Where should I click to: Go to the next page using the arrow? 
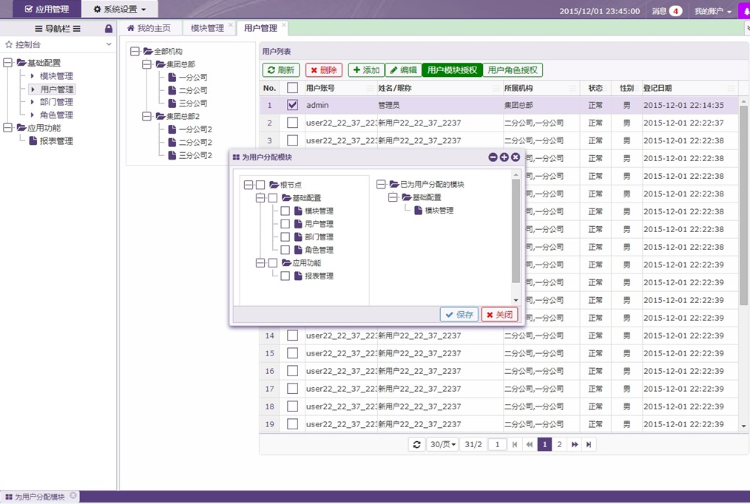(x=574, y=444)
